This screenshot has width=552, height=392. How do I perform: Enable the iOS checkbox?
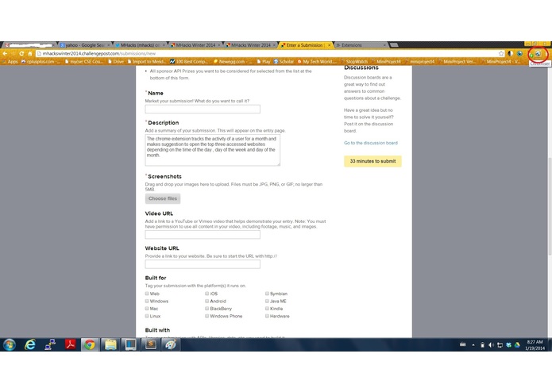(x=207, y=294)
